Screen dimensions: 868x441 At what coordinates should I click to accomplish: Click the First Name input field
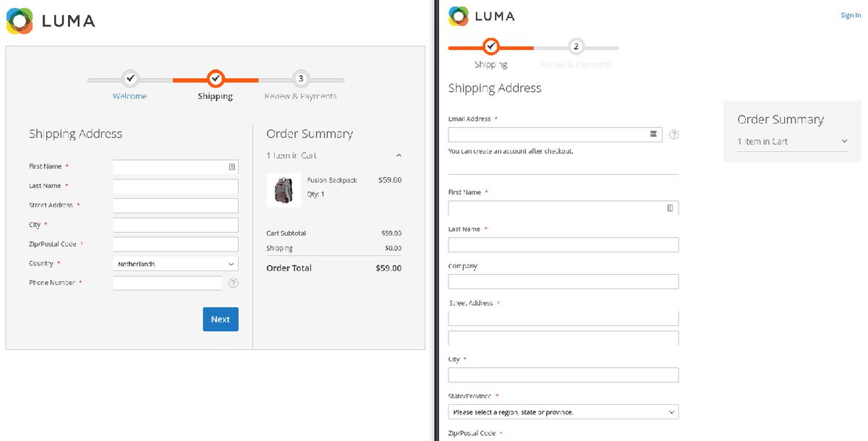coord(174,166)
